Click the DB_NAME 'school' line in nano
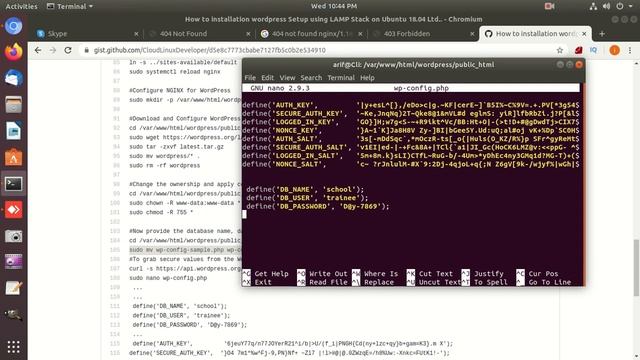640x360 pixels. tap(305, 189)
